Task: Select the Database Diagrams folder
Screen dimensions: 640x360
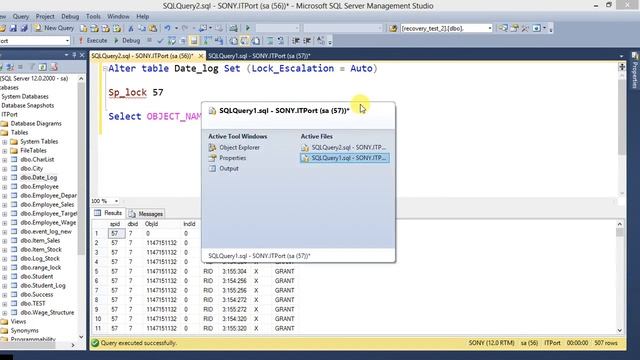Action: coord(36,124)
